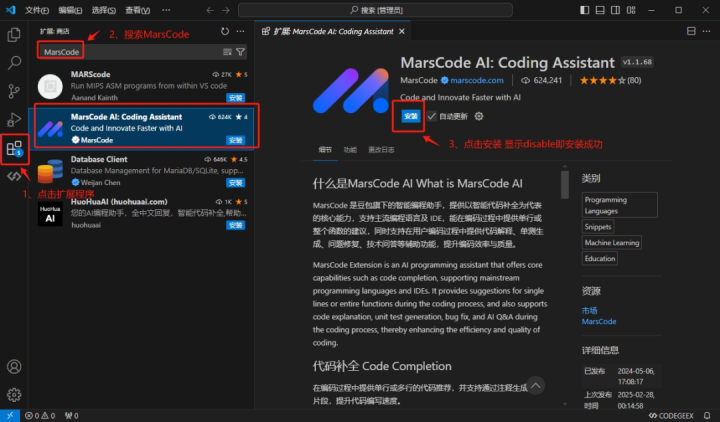The image size is (720, 422).
Task: Click the top command center search box
Action: click(375, 10)
